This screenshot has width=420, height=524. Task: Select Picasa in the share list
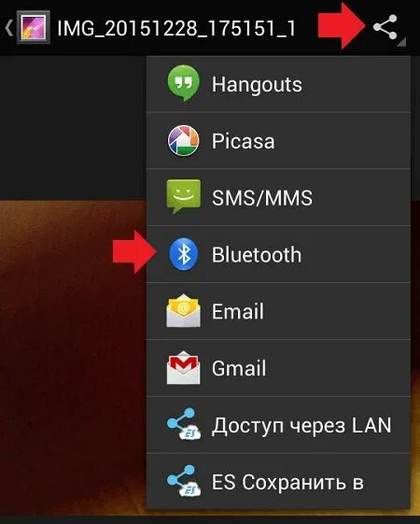point(279,141)
